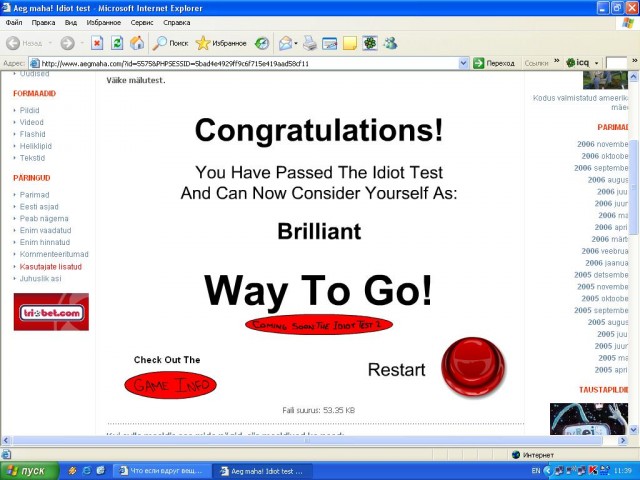This screenshot has width=640, height=480.
Task: Expand the Forward button history dropdown
Action: coord(82,43)
